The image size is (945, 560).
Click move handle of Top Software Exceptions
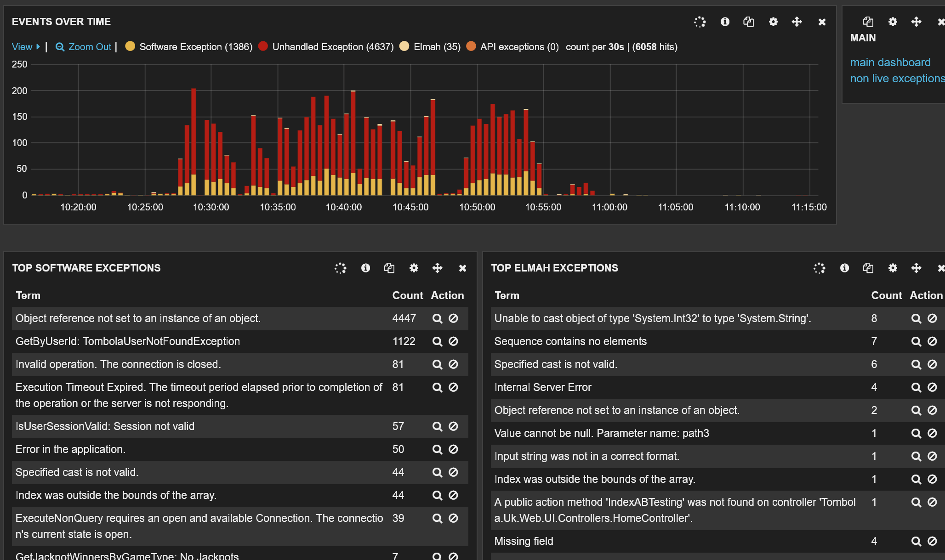click(x=438, y=268)
